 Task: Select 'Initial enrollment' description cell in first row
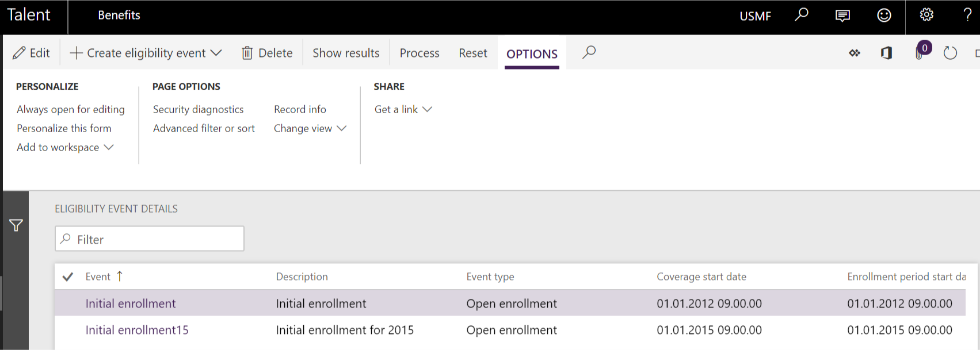pyautogui.click(x=321, y=303)
